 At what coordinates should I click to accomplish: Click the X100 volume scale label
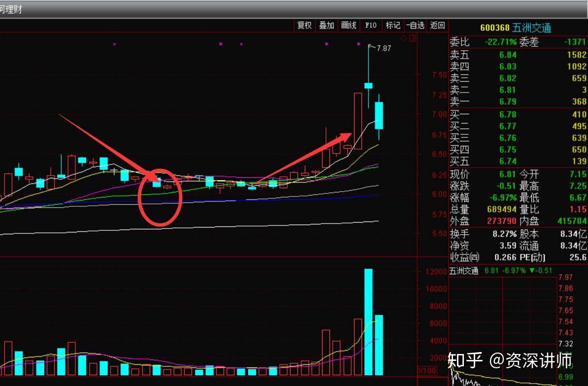[427, 371]
